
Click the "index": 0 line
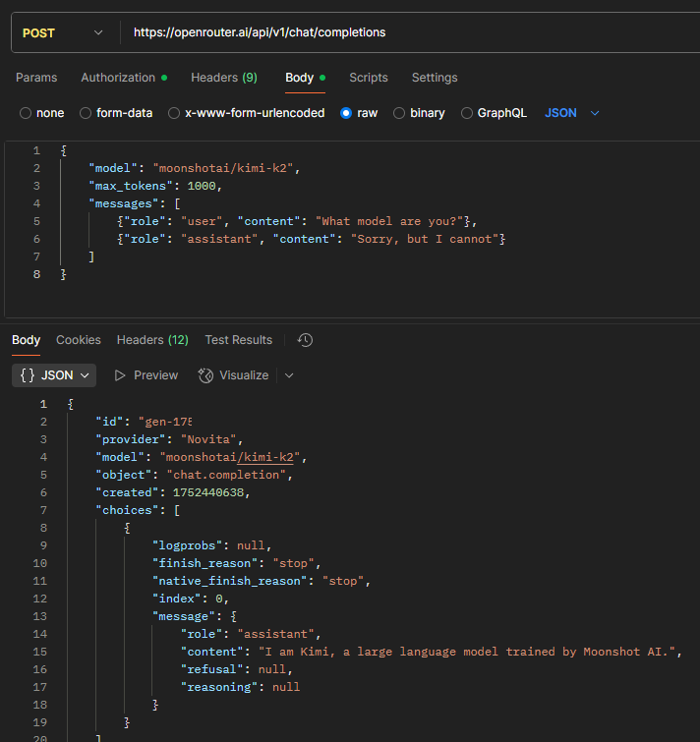point(191,599)
